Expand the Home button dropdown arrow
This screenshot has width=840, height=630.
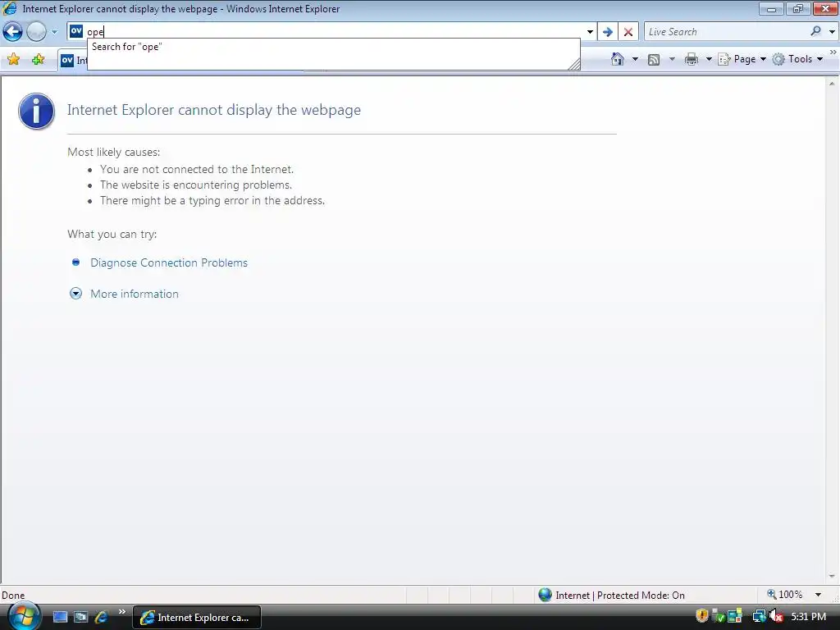(x=635, y=59)
